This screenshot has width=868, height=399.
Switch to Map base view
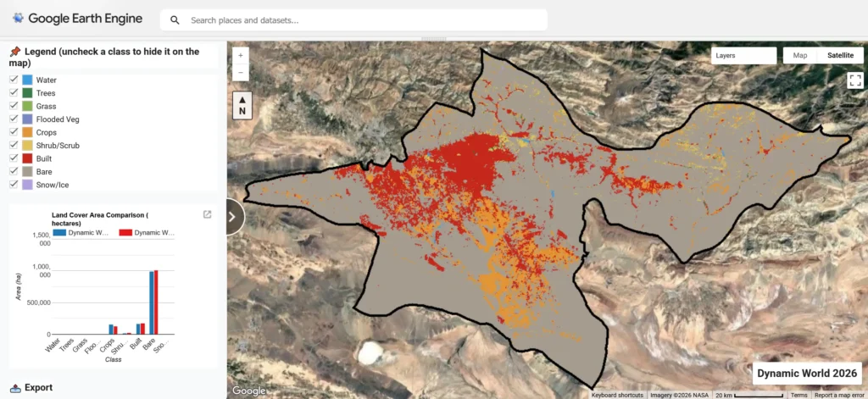click(800, 55)
